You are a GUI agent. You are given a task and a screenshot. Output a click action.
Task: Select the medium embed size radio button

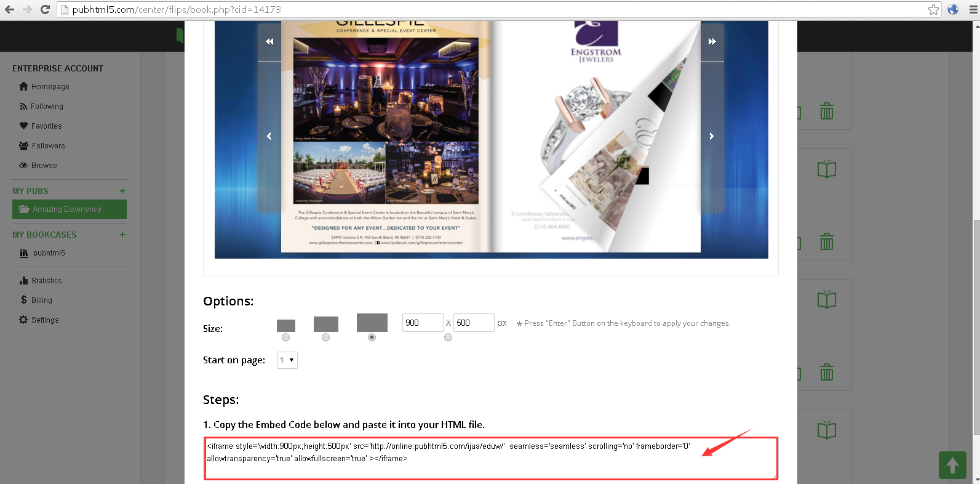pyautogui.click(x=325, y=337)
